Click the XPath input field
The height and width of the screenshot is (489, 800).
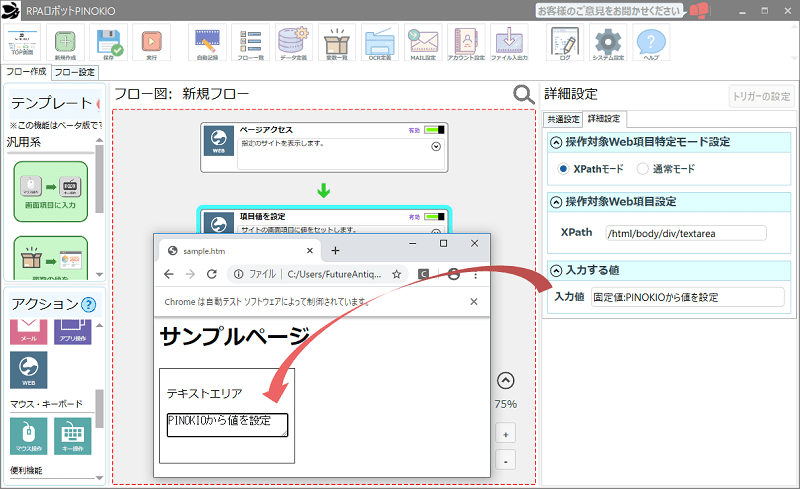tap(686, 233)
